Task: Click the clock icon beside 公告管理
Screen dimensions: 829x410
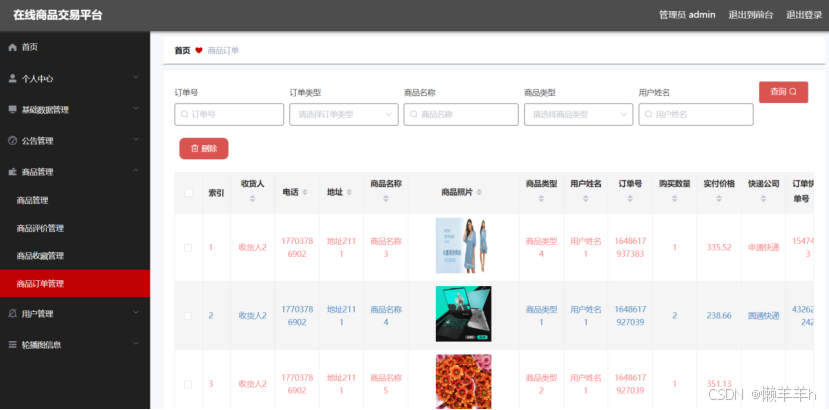Action: pos(13,141)
